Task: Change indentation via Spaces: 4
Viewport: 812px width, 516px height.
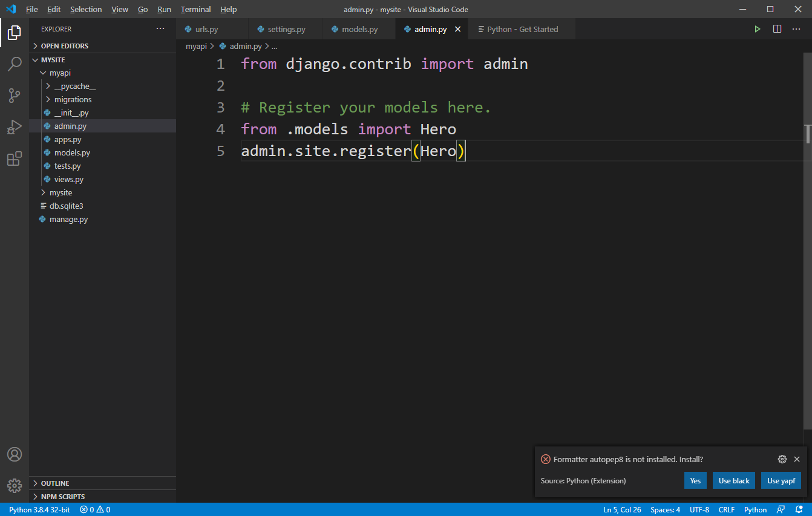Action: pos(665,509)
